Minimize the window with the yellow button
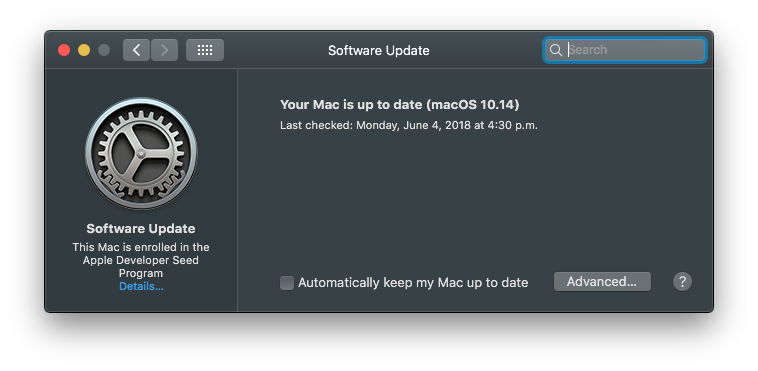 [x=84, y=50]
